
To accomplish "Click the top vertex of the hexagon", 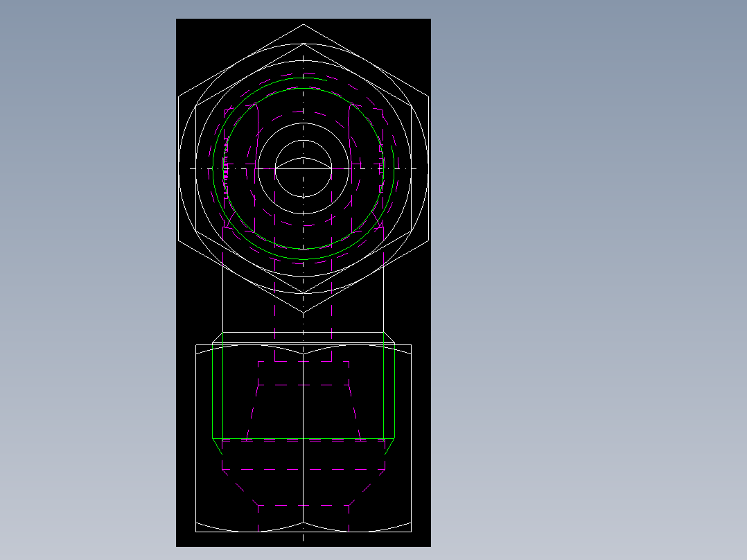I will (303, 23).
